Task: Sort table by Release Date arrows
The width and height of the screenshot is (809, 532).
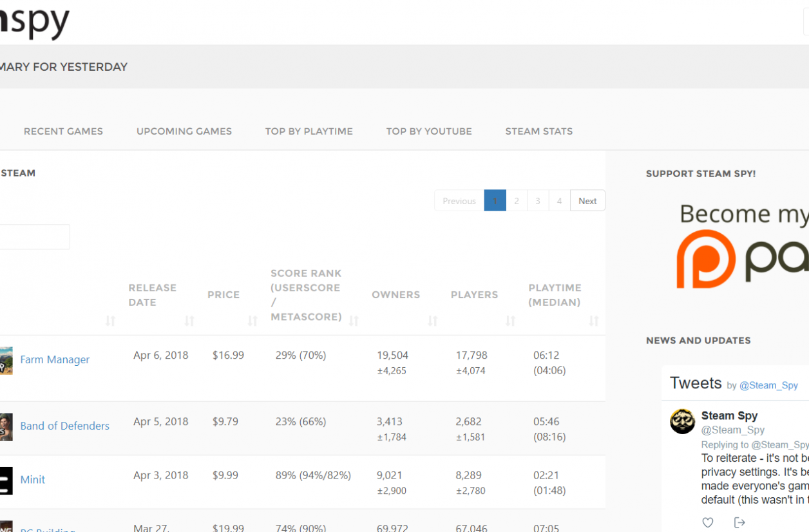Action: tap(189, 320)
